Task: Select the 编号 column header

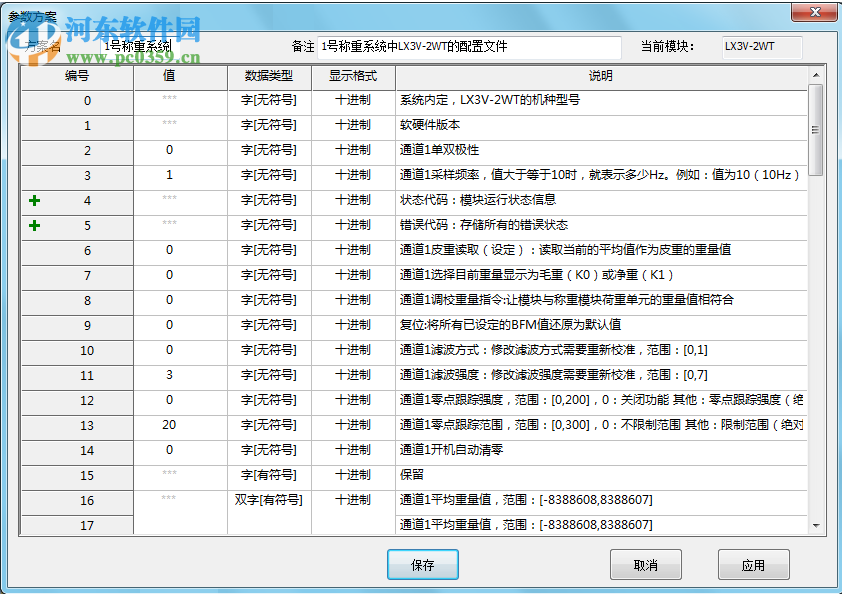Action: click(77, 76)
